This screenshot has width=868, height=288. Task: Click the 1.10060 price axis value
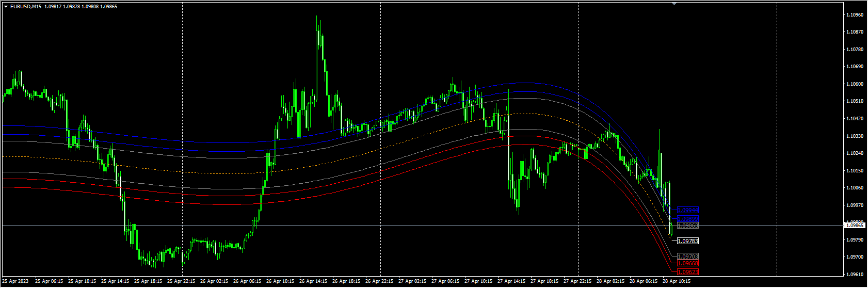[855, 188]
